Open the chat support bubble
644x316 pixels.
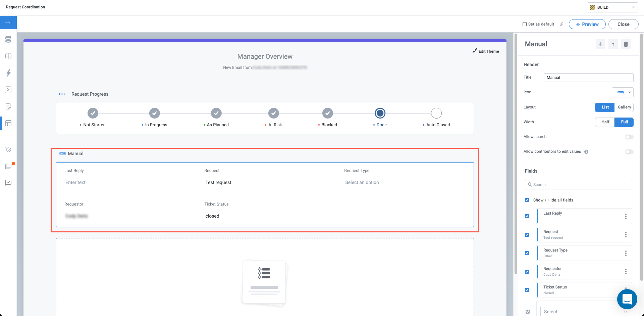coord(627,299)
